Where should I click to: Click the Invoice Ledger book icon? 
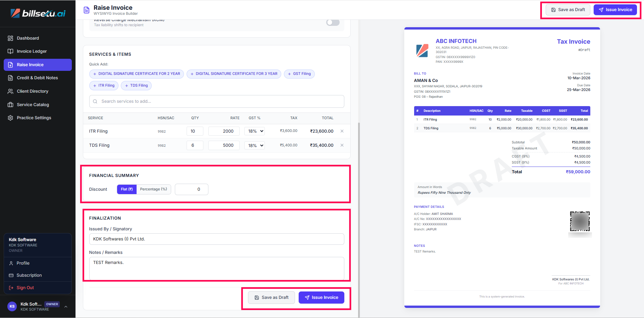pyautogui.click(x=10, y=51)
